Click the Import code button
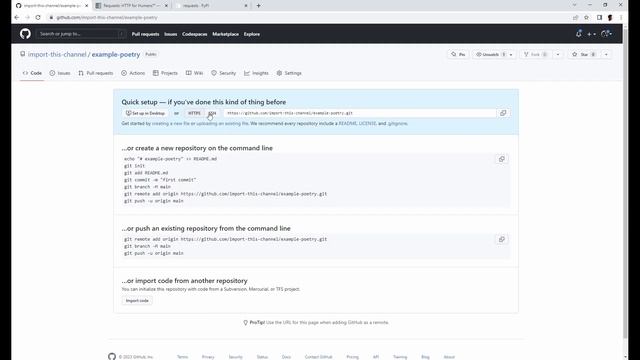The image size is (640, 360). point(137,300)
